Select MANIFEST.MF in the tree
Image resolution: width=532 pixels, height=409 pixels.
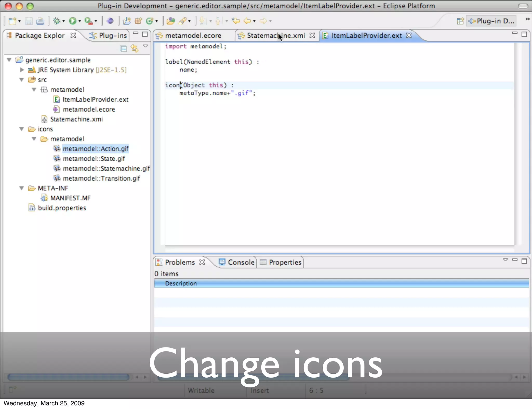[x=70, y=198]
